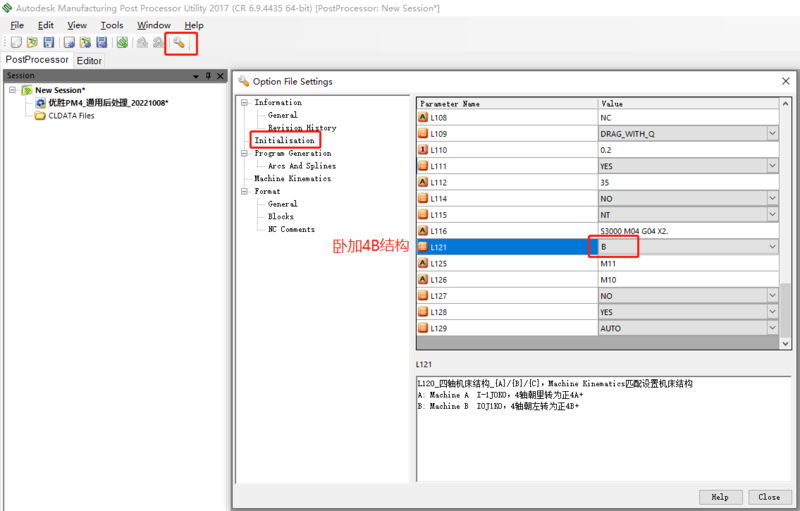
Task: Open the L109 DRAG_WITH_Q dropdown
Action: coord(771,133)
